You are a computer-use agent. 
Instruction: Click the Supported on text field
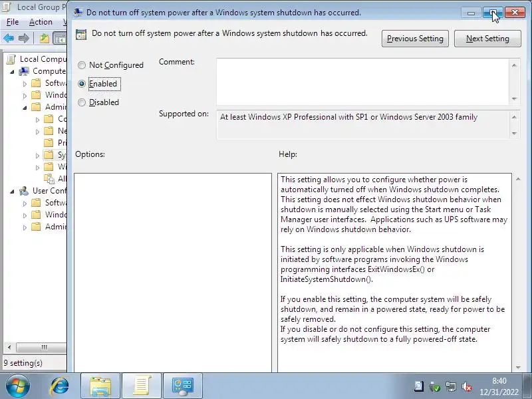(x=363, y=125)
